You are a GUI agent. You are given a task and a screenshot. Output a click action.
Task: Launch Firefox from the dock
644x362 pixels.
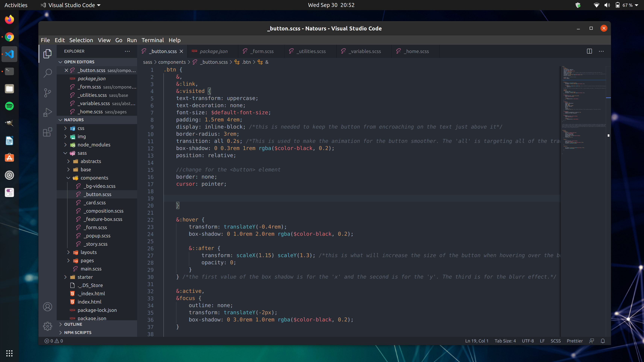coord(9,20)
